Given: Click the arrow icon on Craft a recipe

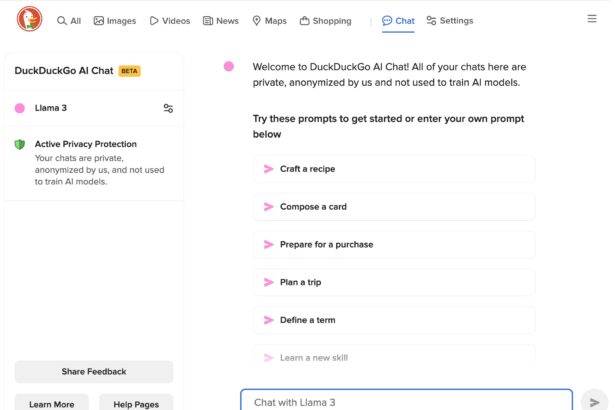Looking at the screenshot, I should pos(269,169).
